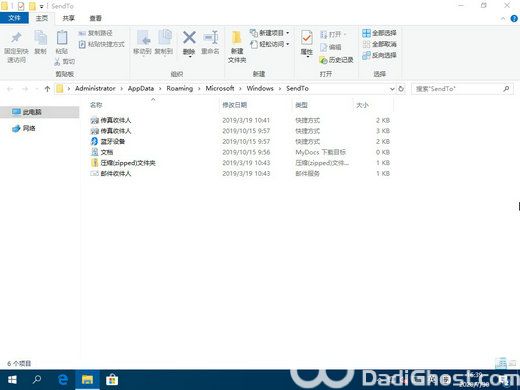Click the Cut scissors button
The width and height of the screenshot is (520, 390).
(x=64, y=61)
